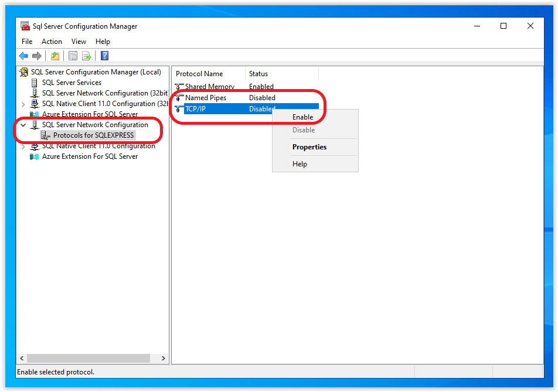This screenshot has width=558, height=392.
Task: Click the horizontal scrollbar thumb in tree pane
Action: click(x=89, y=358)
